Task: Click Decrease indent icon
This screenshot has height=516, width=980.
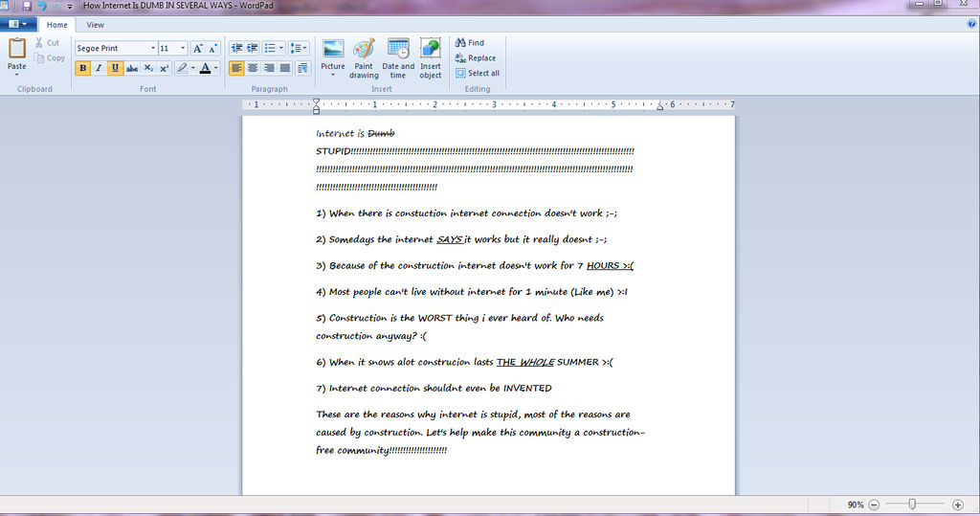Action: (236, 48)
